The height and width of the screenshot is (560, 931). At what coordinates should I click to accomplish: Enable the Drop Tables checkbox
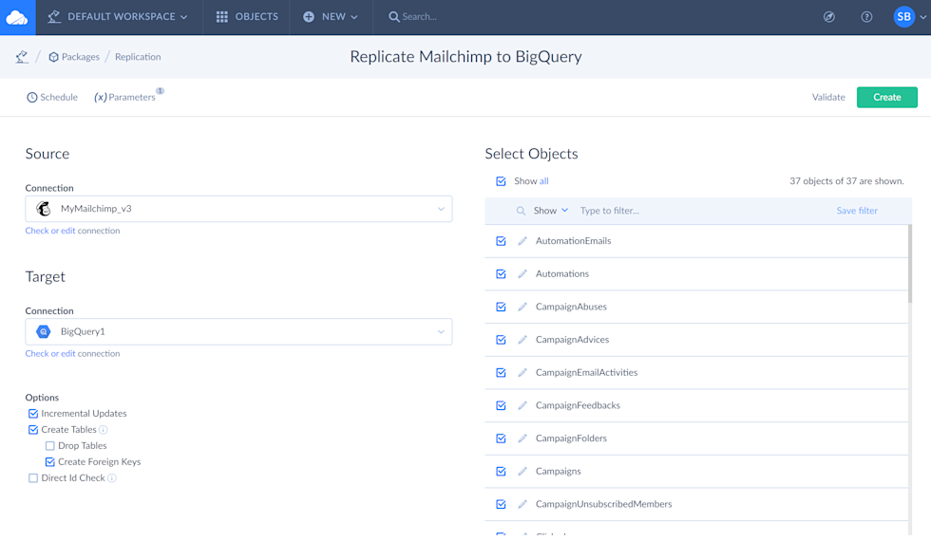(x=50, y=446)
